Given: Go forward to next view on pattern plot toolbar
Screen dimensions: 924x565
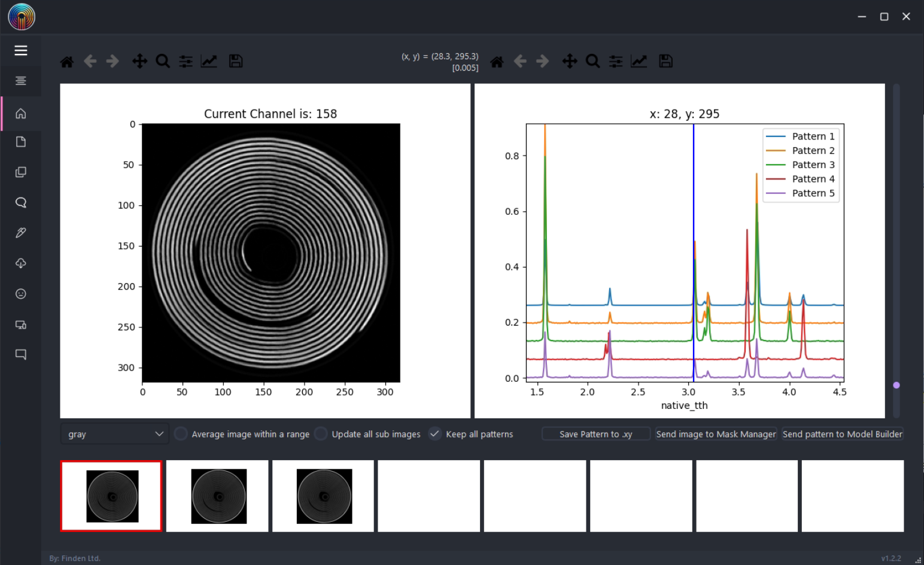Looking at the screenshot, I should click(x=543, y=61).
